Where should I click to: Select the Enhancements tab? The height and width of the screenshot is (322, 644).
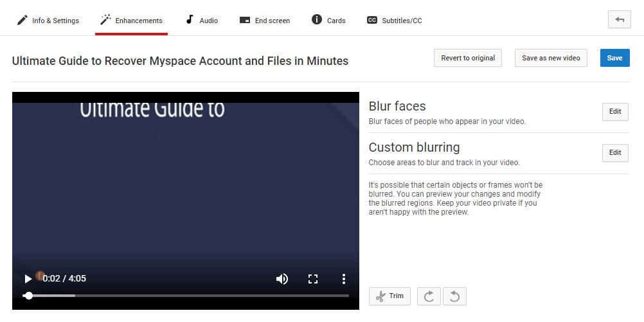point(131,20)
